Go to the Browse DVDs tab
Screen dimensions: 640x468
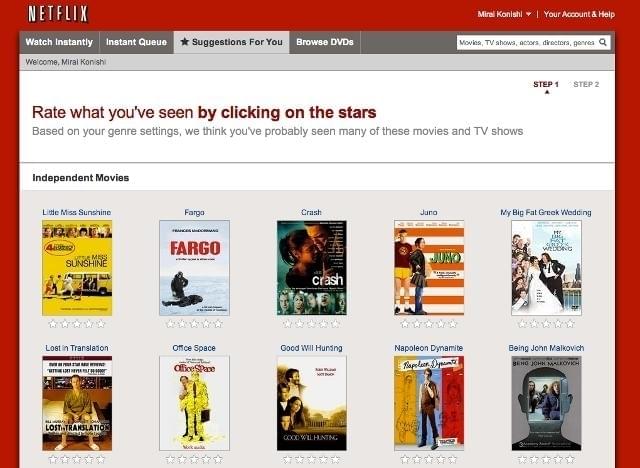(325, 43)
